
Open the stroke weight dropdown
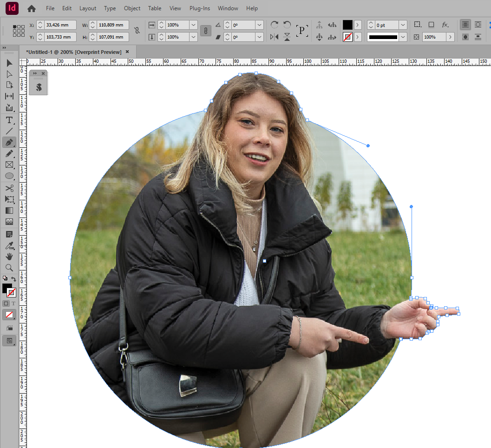(403, 25)
